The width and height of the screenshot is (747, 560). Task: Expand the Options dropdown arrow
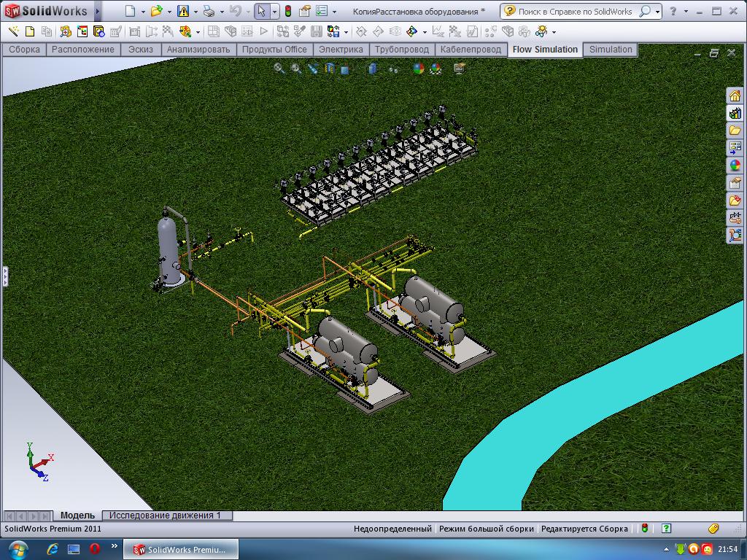point(334,12)
